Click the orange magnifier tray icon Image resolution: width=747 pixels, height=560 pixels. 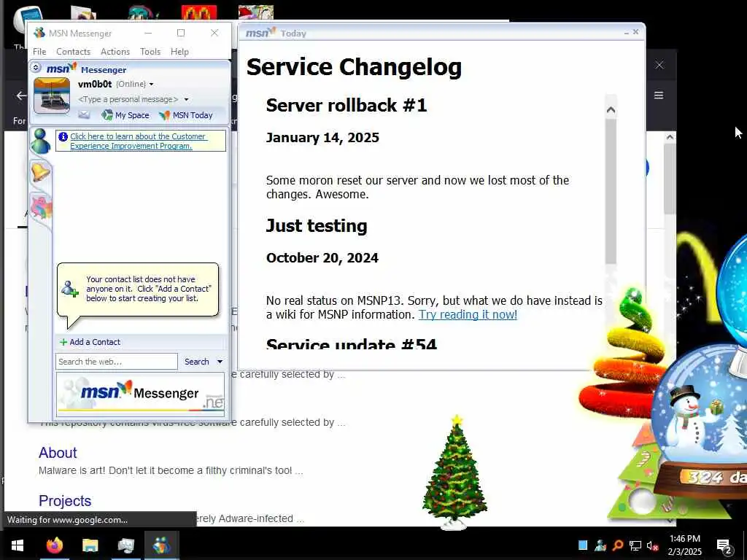point(618,545)
